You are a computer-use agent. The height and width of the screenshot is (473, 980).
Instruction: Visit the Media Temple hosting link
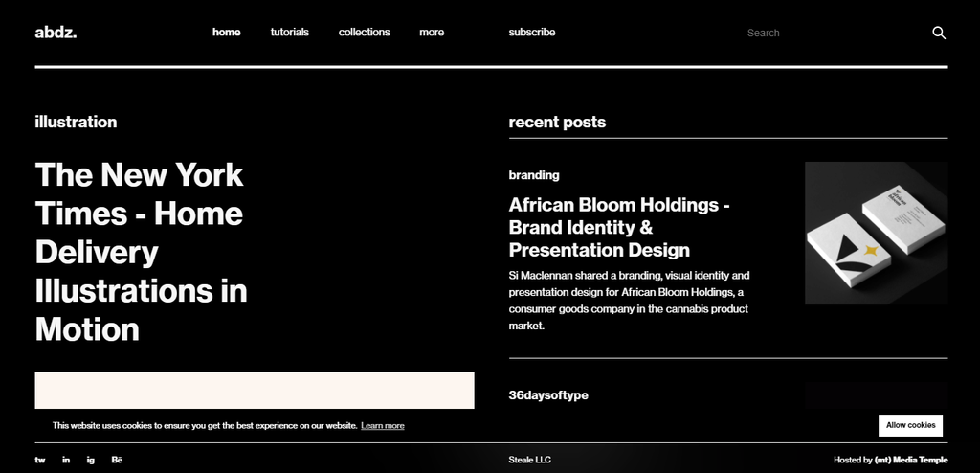point(910,460)
